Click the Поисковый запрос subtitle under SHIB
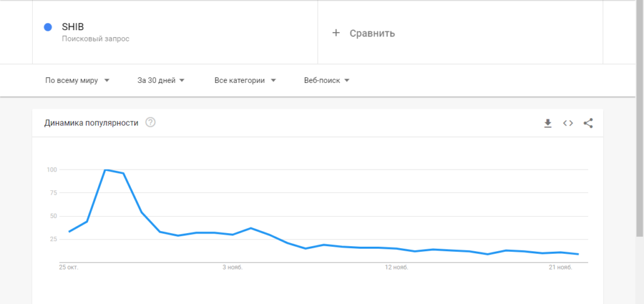This screenshot has width=644, height=304. click(x=96, y=39)
